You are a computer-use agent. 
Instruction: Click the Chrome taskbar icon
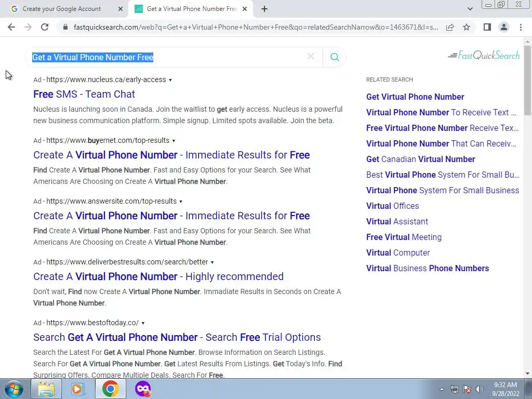(x=111, y=389)
